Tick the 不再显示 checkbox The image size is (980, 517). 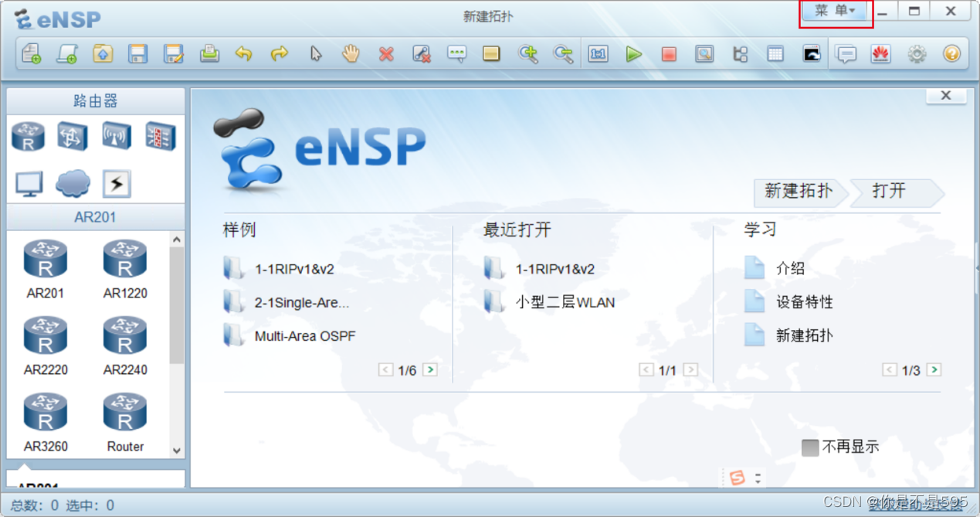[x=810, y=447]
